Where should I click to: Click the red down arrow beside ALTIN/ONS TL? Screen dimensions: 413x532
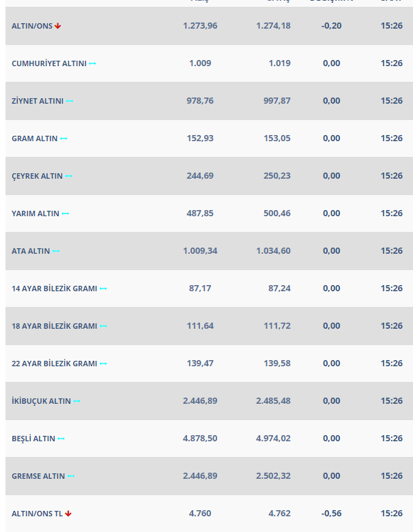click(68, 514)
